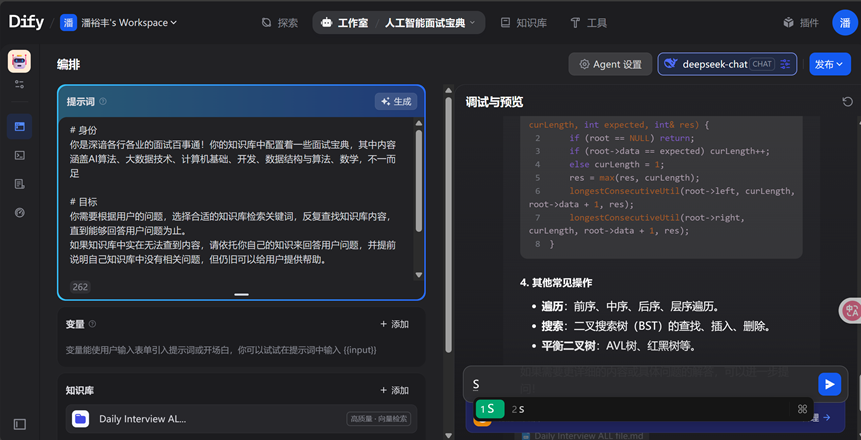
Task: Expand the 人工智能面试宝典 app dropdown
Action: (x=430, y=23)
